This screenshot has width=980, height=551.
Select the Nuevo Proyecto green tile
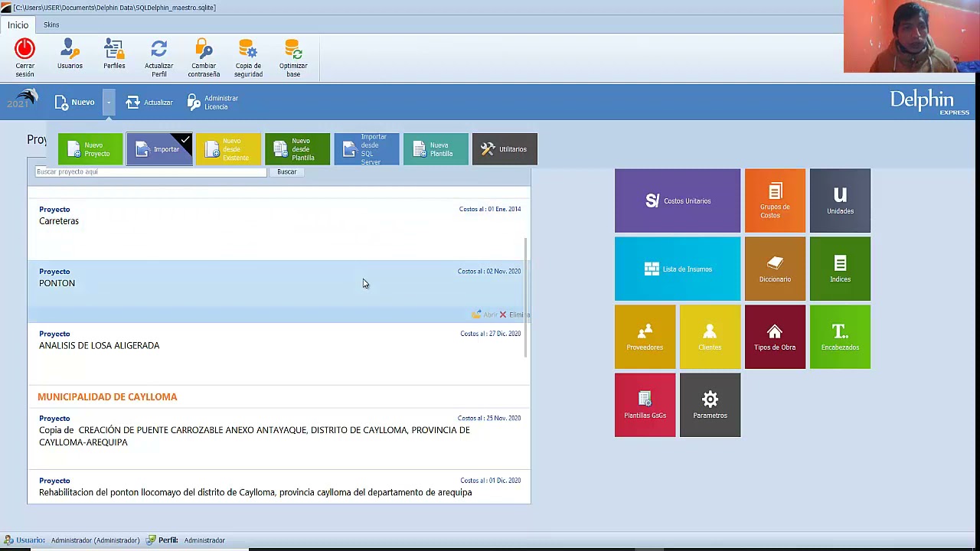pyautogui.click(x=90, y=149)
